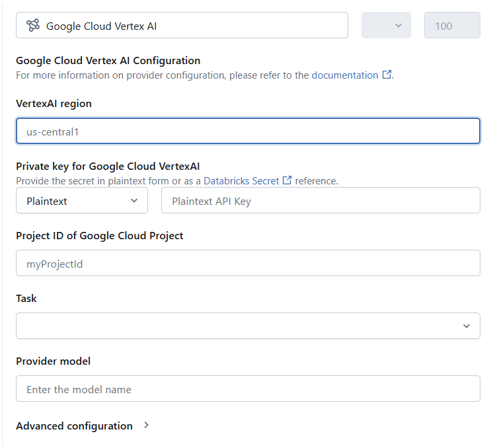This screenshot has height=448, width=491.
Task: Click the Project ID of Google Cloud Project label
Action: click(100, 236)
